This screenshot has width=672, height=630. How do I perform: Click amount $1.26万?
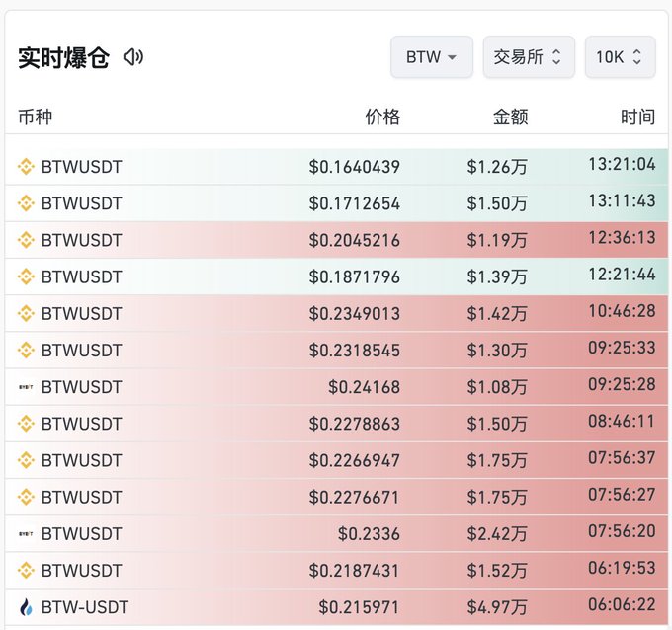pos(497,167)
